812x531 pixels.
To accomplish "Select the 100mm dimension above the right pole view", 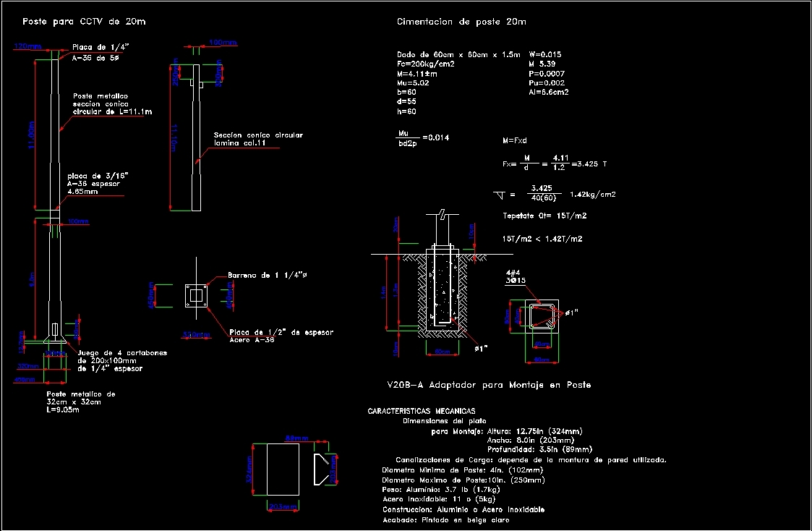I will point(224,43).
